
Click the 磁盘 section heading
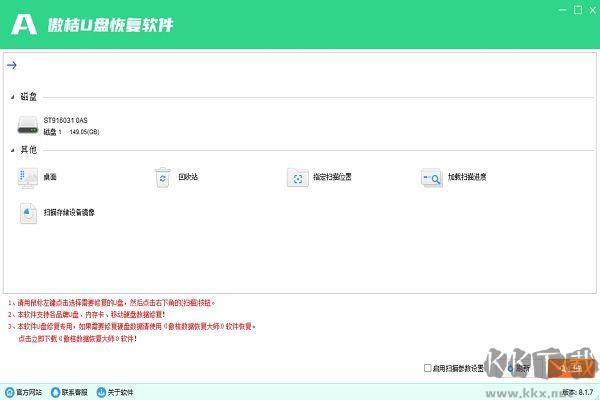coord(29,97)
